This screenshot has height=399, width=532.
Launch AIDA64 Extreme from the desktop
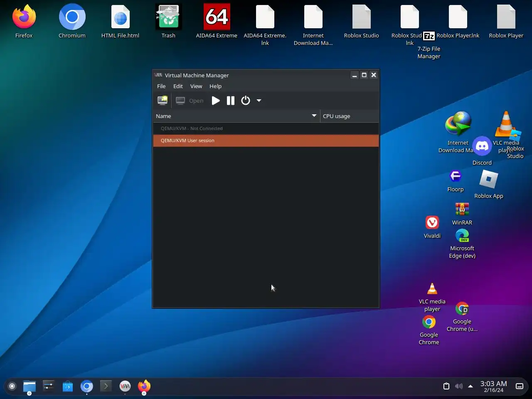tap(217, 17)
